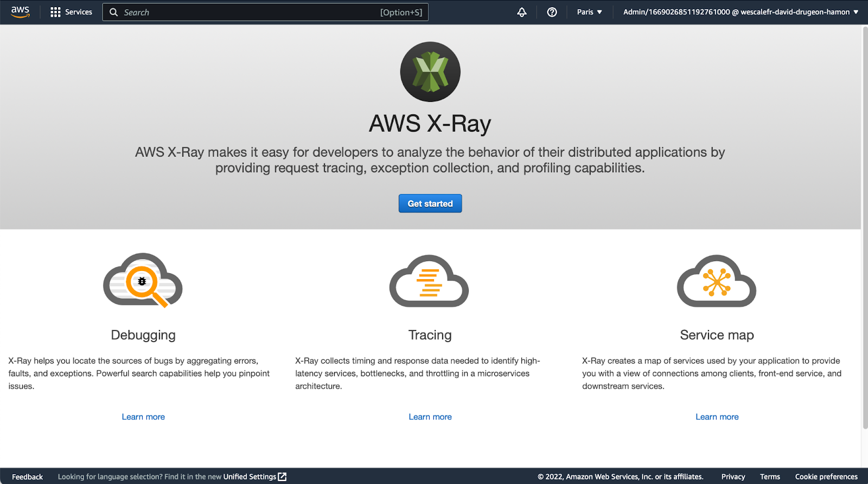Viewport: 868px width, 484px height.
Task: Click the Tracing heading
Action: [x=430, y=335]
